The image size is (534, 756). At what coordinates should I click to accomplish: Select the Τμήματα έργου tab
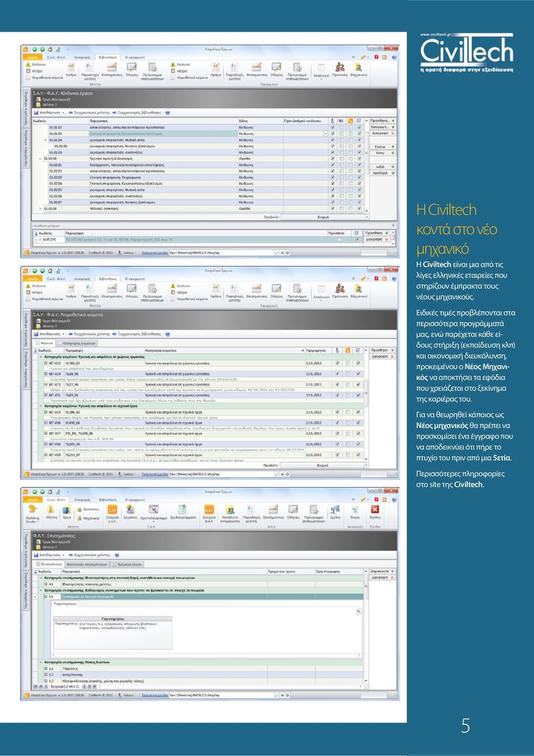[128, 564]
